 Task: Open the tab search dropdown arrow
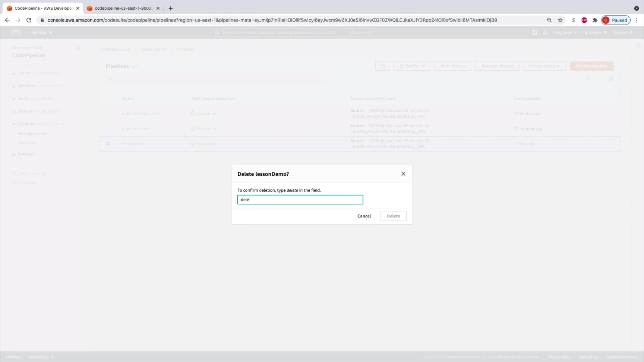[637, 8]
